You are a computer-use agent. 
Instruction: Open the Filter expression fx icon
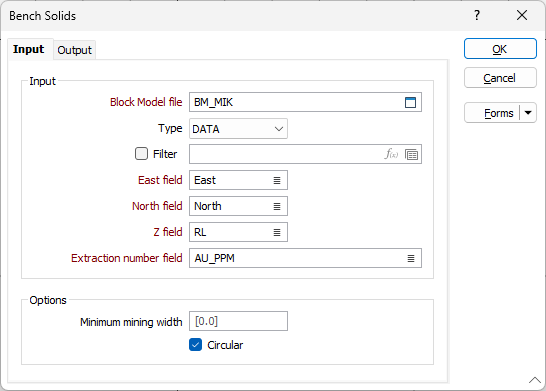point(391,154)
